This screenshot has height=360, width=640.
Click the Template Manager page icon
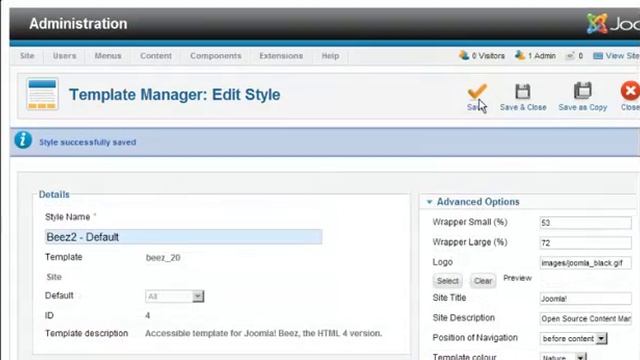42,94
